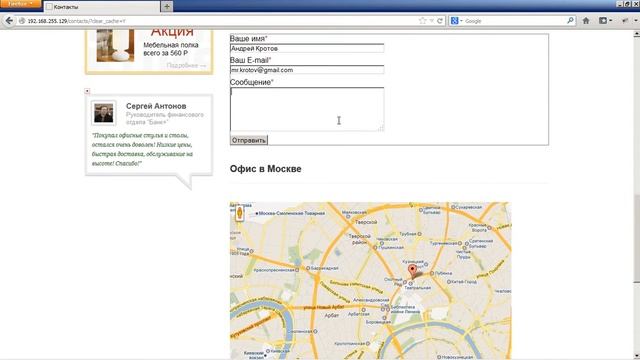Click the Тверской label on the map

366,222
